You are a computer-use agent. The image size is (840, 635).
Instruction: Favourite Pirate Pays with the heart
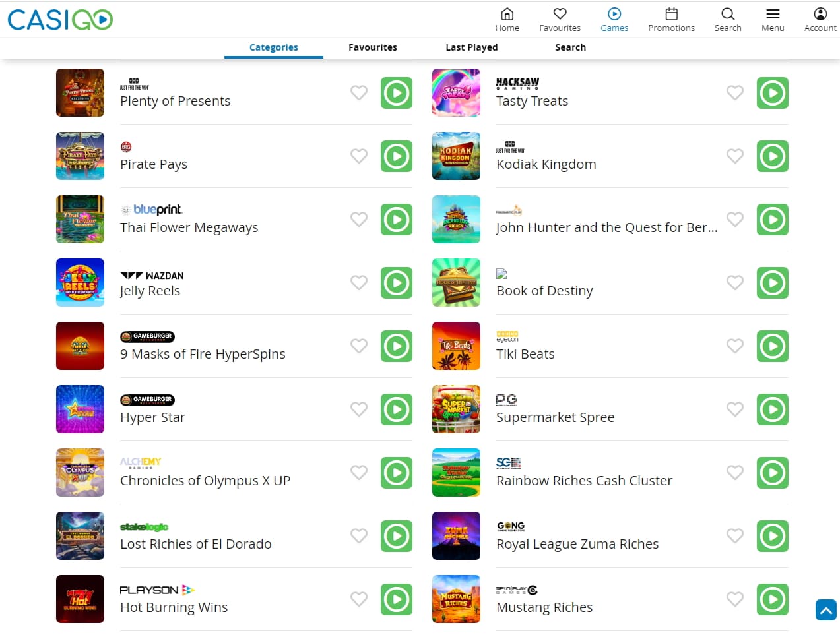pyautogui.click(x=359, y=156)
